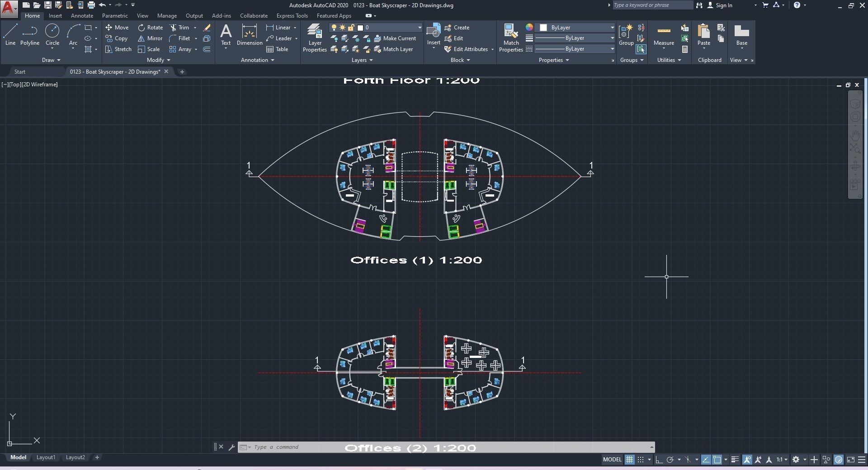Screen dimensions: 868x470
Task: Open the Text annotation tool
Action: 226,35
